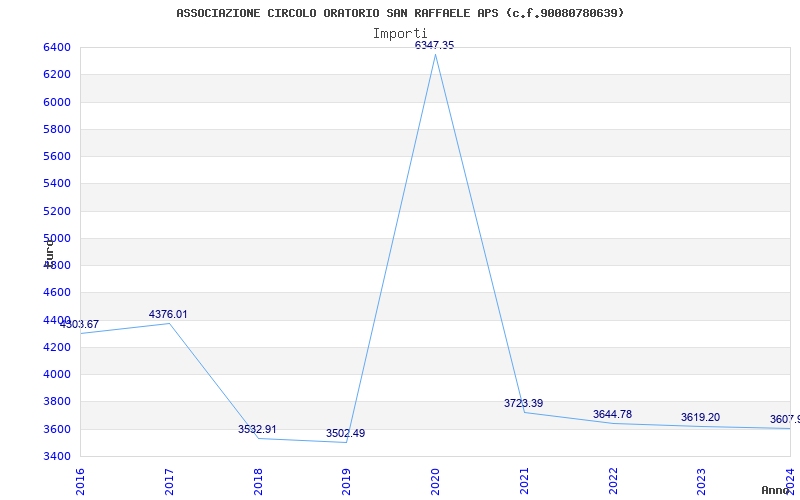The width and height of the screenshot is (800, 500).
Task: Click the 4303.67 data label
Action: click(80, 324)
